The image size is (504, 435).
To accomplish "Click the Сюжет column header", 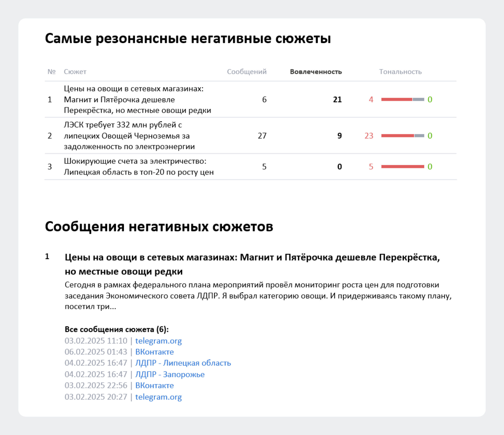I will (75, 72).
